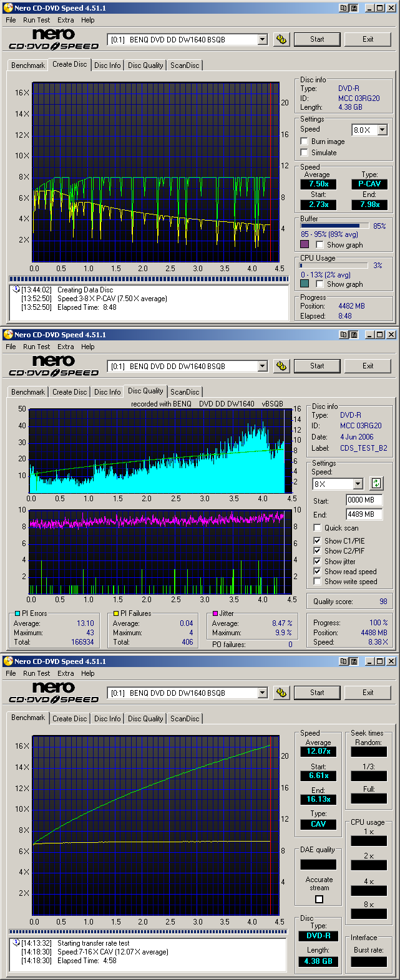Expand the 8X scan speed dropdown
400x980 pixels.
click(358, 484)
